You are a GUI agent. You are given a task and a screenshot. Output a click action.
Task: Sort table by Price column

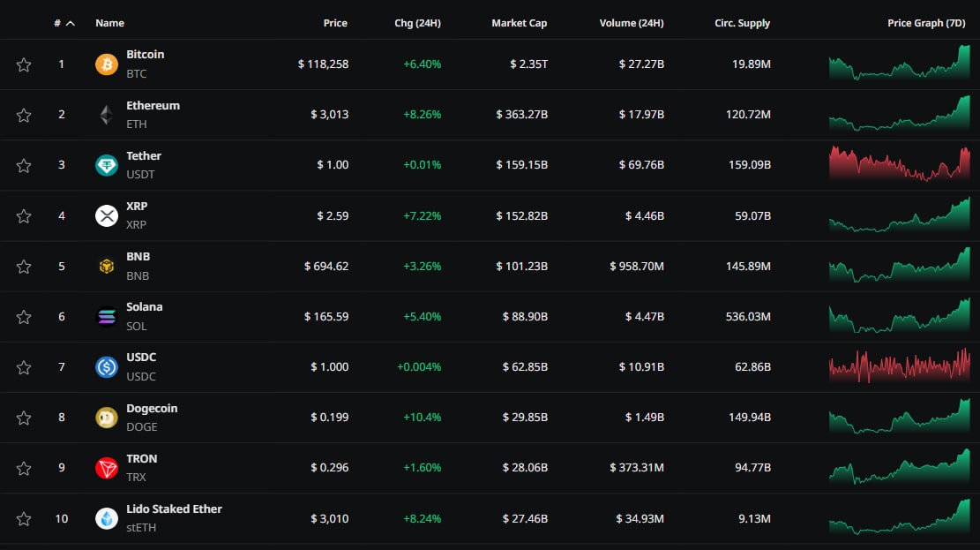(335, 23)
